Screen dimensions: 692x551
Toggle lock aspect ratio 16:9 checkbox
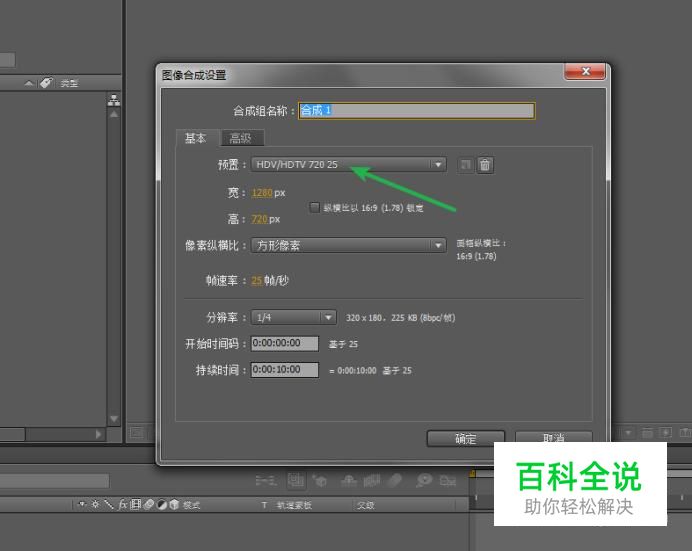point(314,207)
